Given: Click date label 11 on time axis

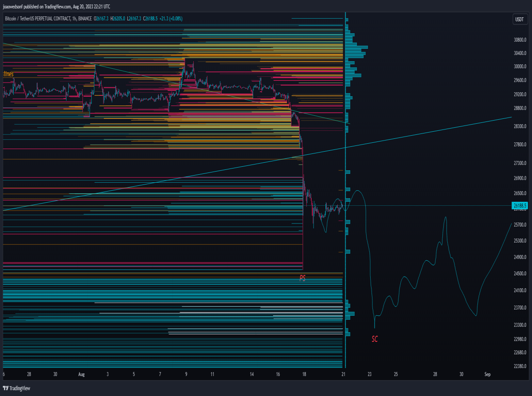Looking at the screenshot, I should [212, 375].
